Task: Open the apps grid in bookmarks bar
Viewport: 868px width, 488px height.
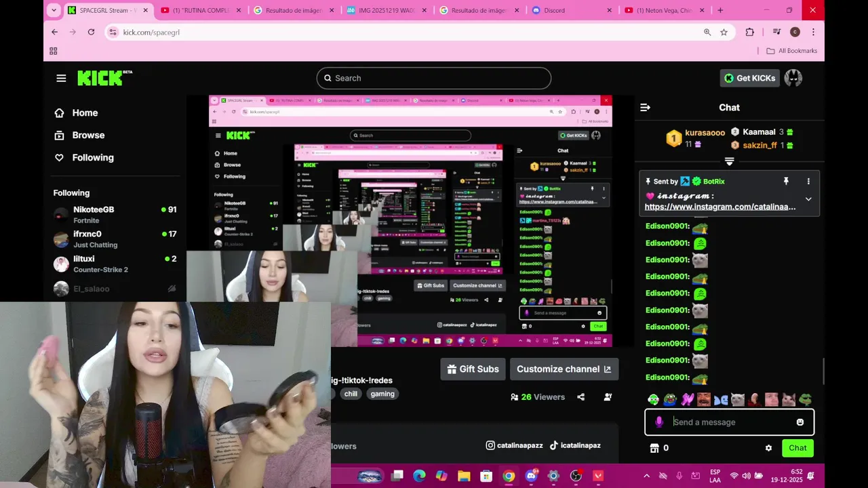Action: pyautogui.click(x=54, y=51)
